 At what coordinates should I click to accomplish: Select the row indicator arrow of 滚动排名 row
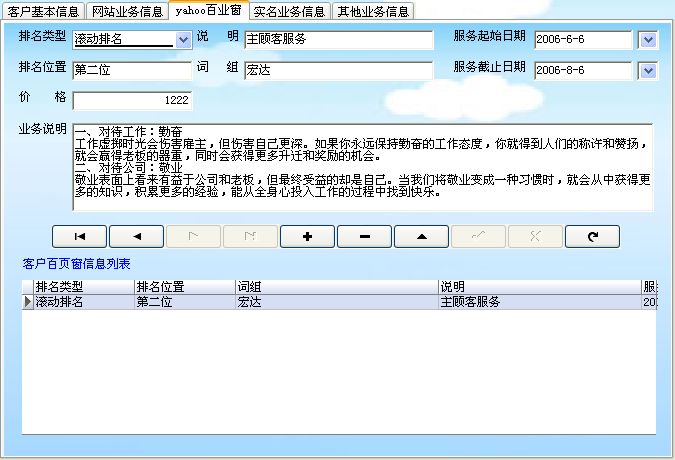click(28, 302)
